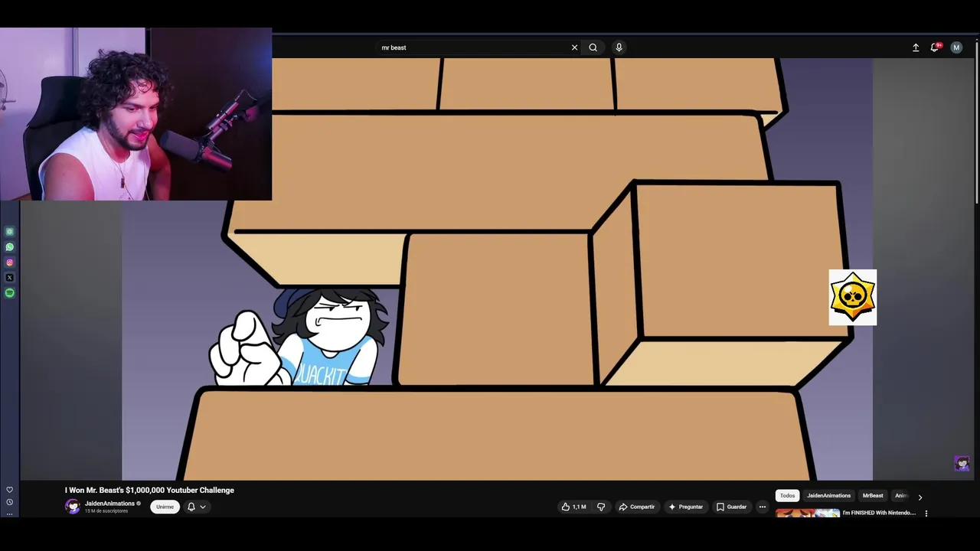The width and height of the screenshot is (980, 551).
Task: Open the account avatar menu
Action: coord(956,47)
